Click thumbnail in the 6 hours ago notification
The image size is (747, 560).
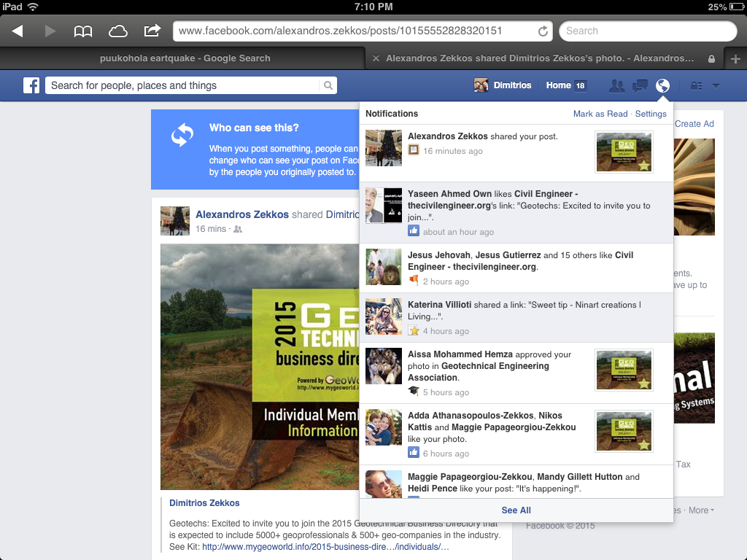(624, 431)
